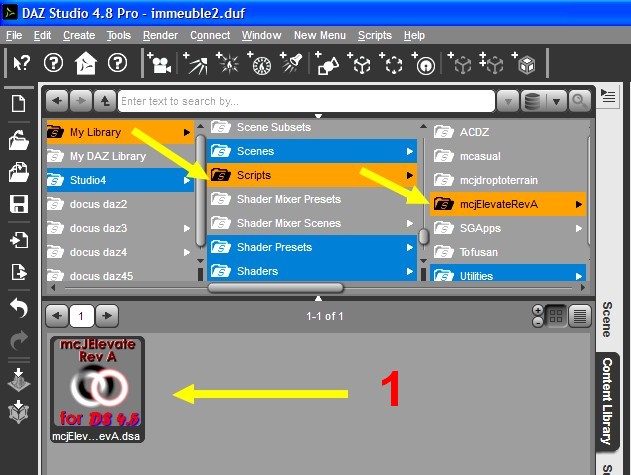Expand the Shader Presets folder arrow

(x=410, y=247)
